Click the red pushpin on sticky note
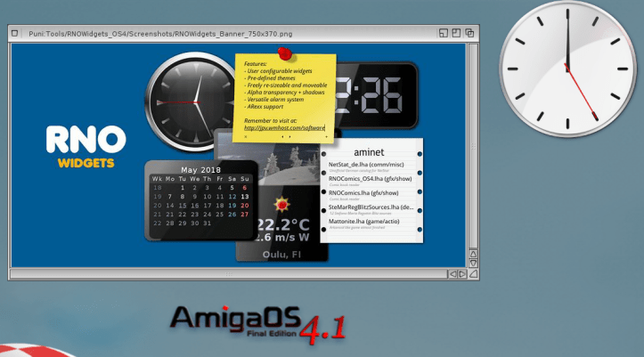This screenshot has height=357, width=644. (x=284, y=55)
